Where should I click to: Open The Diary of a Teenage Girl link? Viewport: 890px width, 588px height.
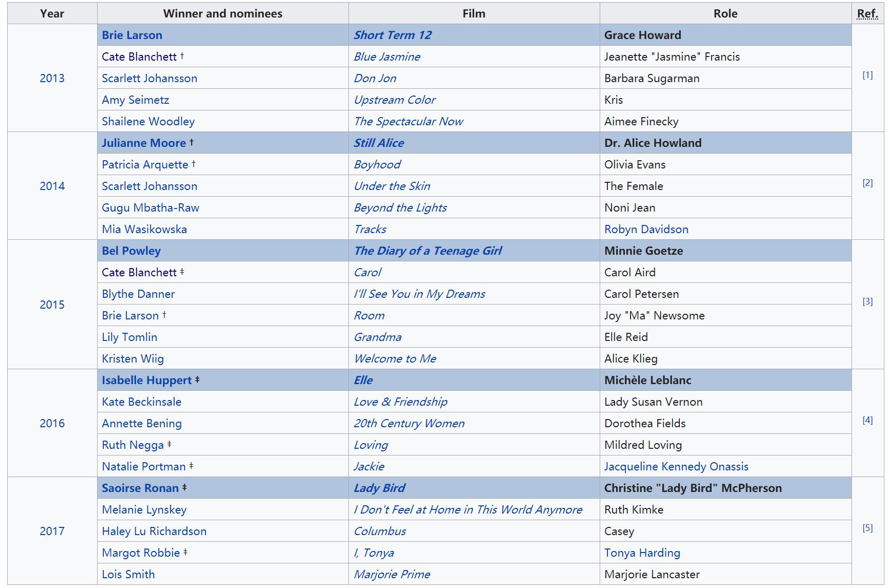(428, 251)
